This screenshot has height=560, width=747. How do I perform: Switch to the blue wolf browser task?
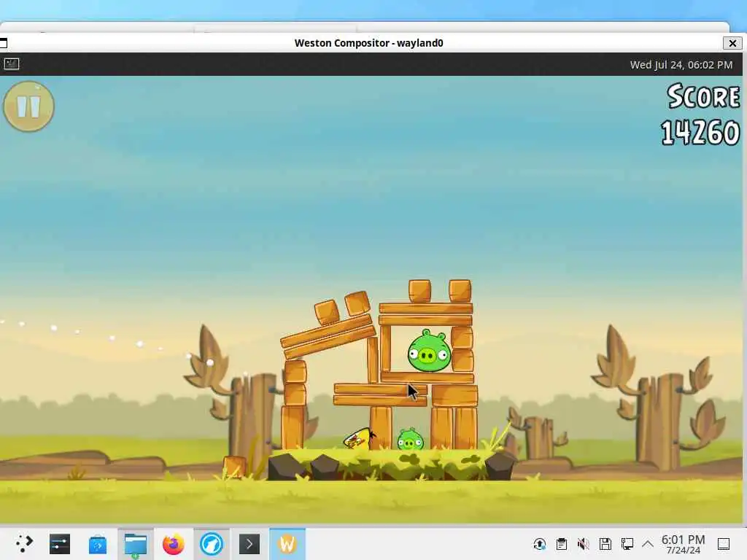pyautogui.click(x=212, y=544)
